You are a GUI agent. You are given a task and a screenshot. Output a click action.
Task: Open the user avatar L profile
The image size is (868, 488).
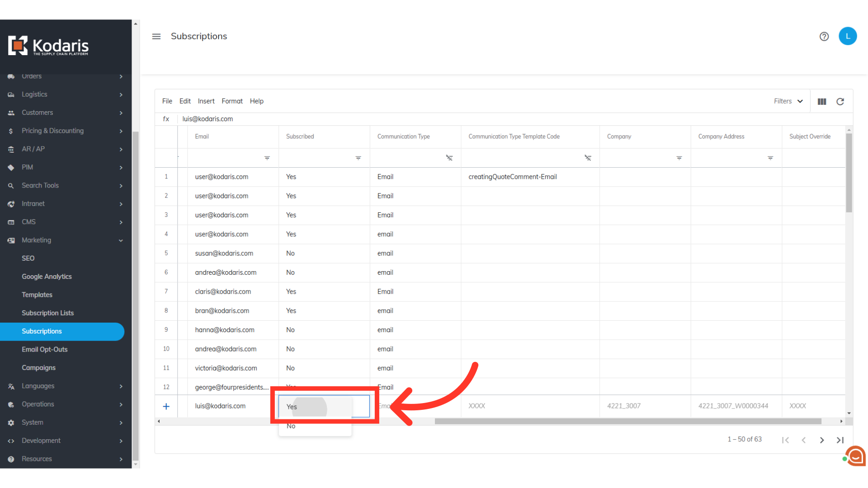847,37
